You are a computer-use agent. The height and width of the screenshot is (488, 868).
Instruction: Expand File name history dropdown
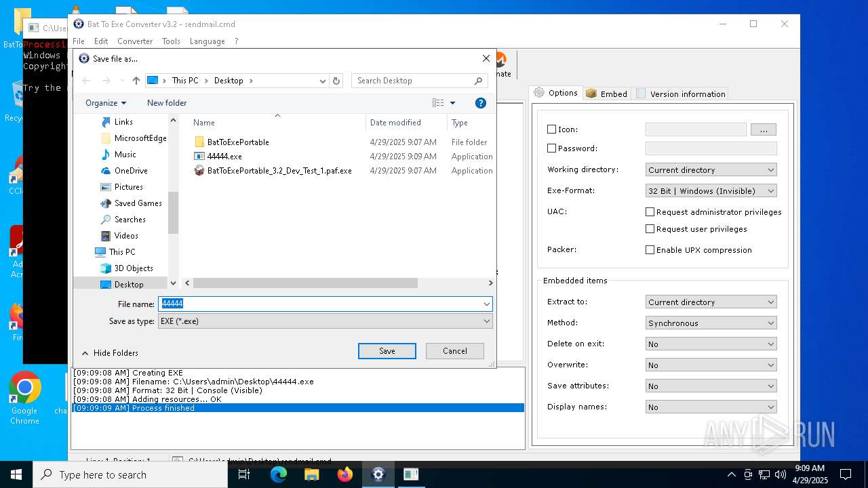486,304
